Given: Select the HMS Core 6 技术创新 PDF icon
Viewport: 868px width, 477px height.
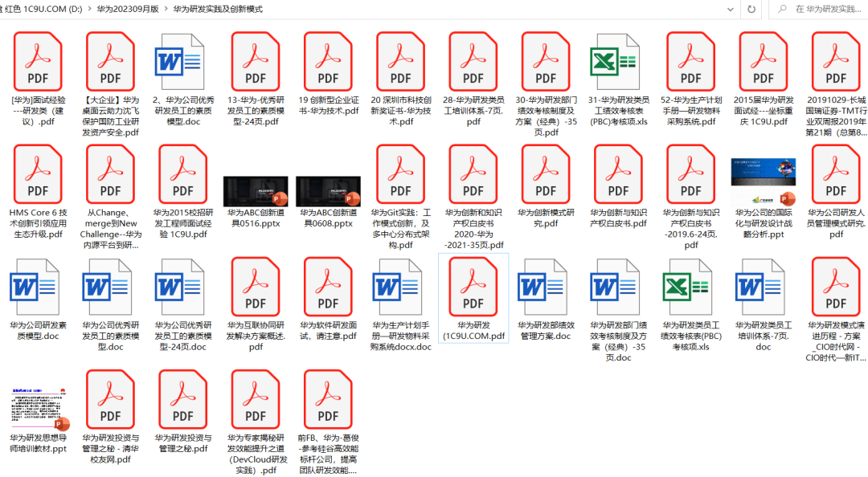Looking at the screenshot, I should (x=38, y=174).
